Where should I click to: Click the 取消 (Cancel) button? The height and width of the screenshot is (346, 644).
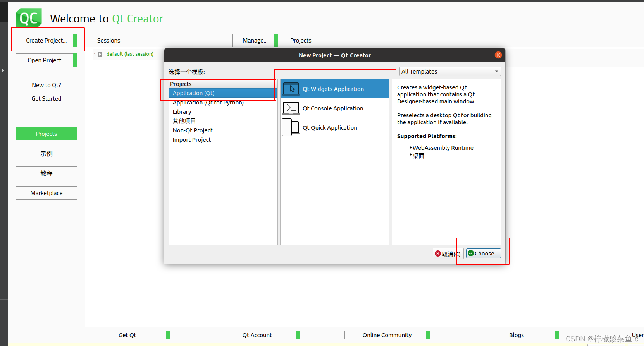click(448, 254)
